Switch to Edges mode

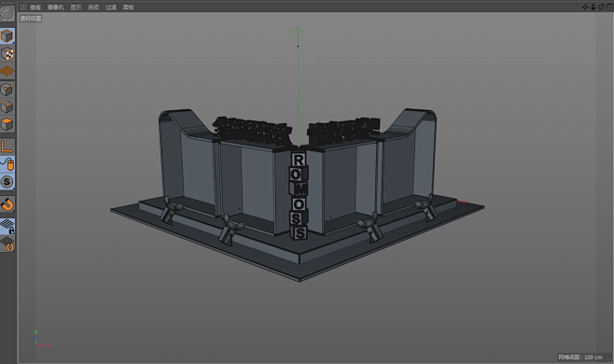pos(7,107)
